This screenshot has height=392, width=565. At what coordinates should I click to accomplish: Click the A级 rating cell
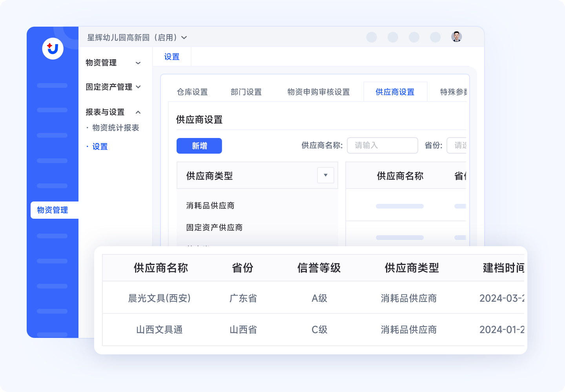tap(319, 298)
